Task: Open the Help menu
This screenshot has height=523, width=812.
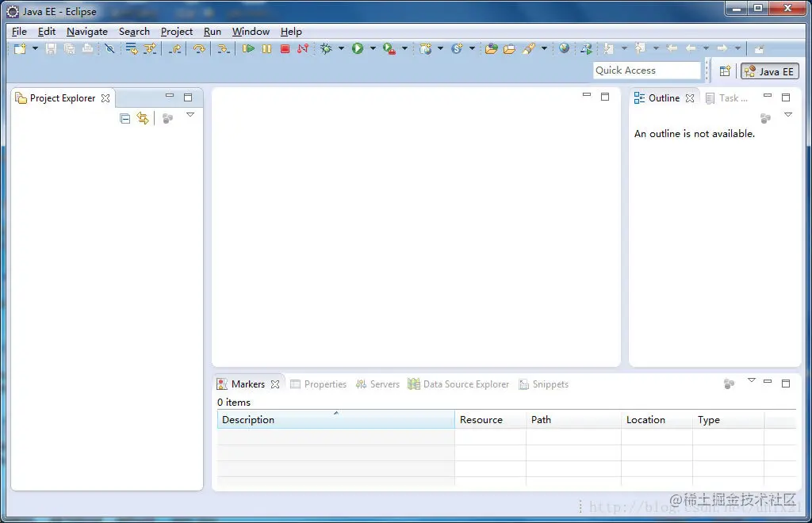Action: click(291, 32)
